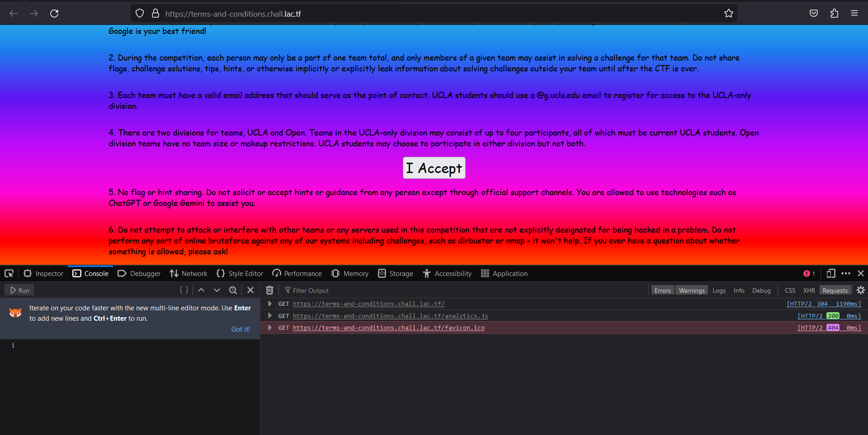Screen dimensions: 868x435
Task: Reload the current page
Action: [x=54, y=14]
